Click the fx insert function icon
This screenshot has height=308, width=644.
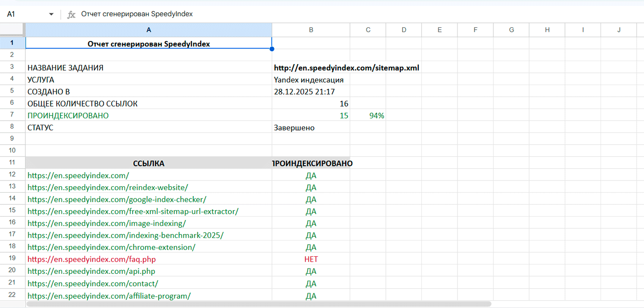click(x=71, y=14)
